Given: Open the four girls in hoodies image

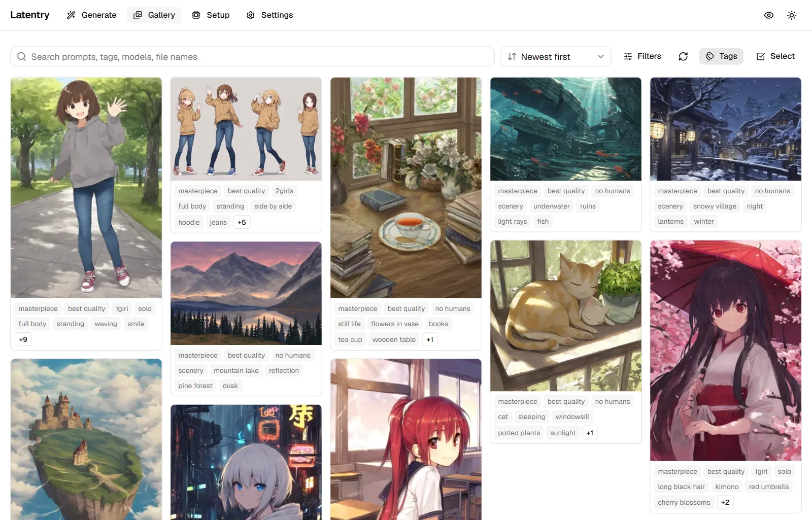Looking at the screenshot, I should (x=246, y=129).
